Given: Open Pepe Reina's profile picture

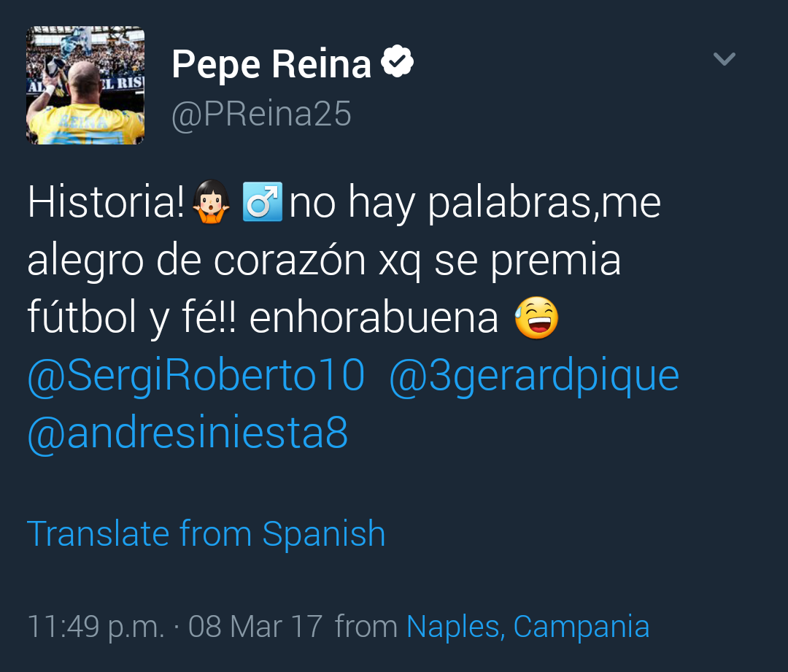Looking at the screenshot, I should 85,85.
